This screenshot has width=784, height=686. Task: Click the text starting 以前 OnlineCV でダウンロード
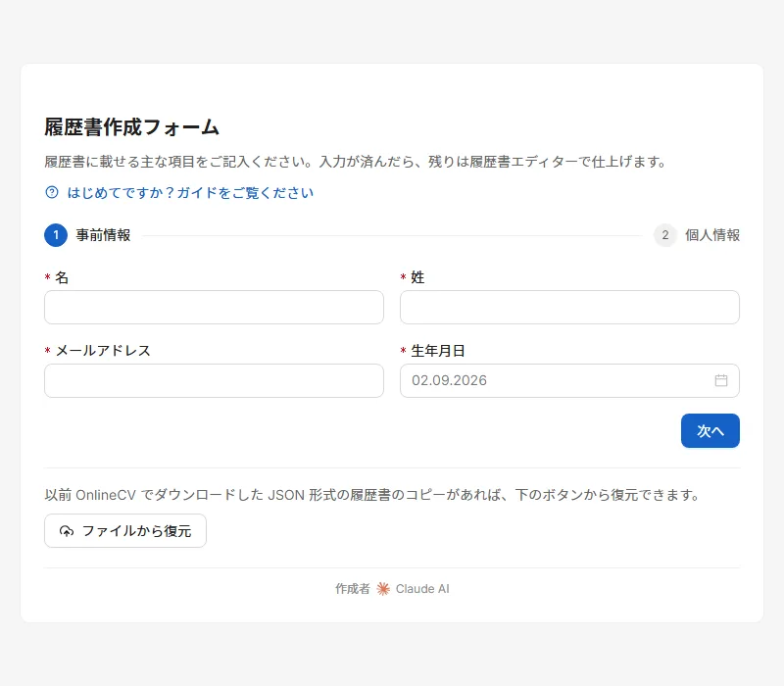pos(372,495)
